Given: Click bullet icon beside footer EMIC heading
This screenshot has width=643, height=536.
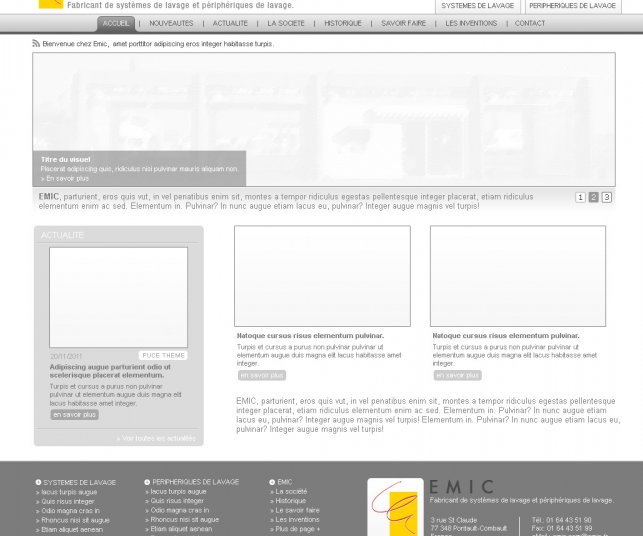Looking at the screenshot, I should point(272,482).
